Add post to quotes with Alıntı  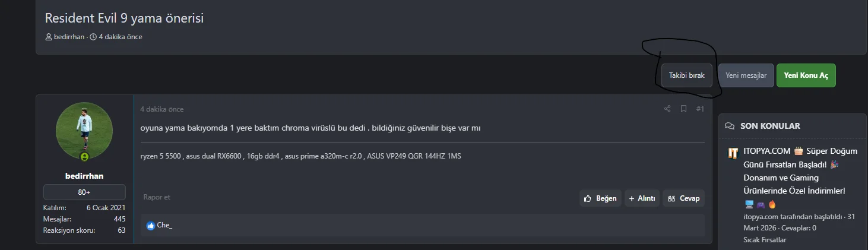coord(642,198)
